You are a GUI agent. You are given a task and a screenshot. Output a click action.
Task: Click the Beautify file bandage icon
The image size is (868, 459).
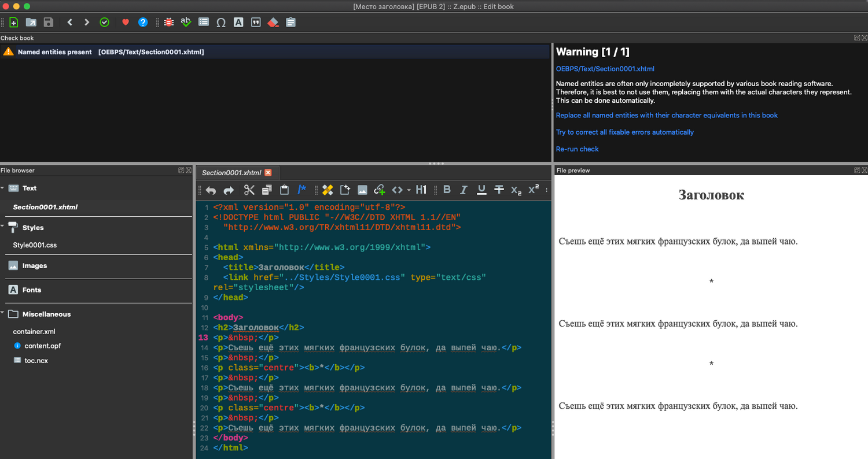[x=328, y=190]
